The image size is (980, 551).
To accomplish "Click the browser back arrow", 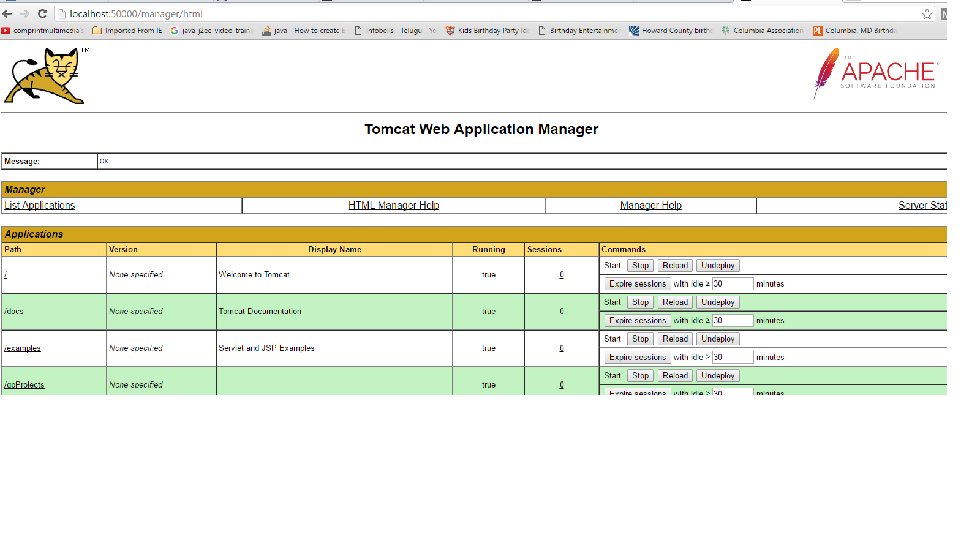I will click(7, 13).
